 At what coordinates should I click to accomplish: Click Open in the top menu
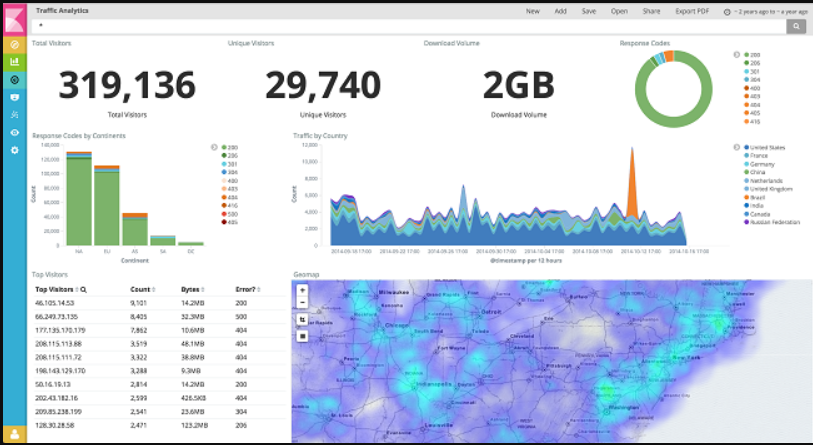point(619,11)
